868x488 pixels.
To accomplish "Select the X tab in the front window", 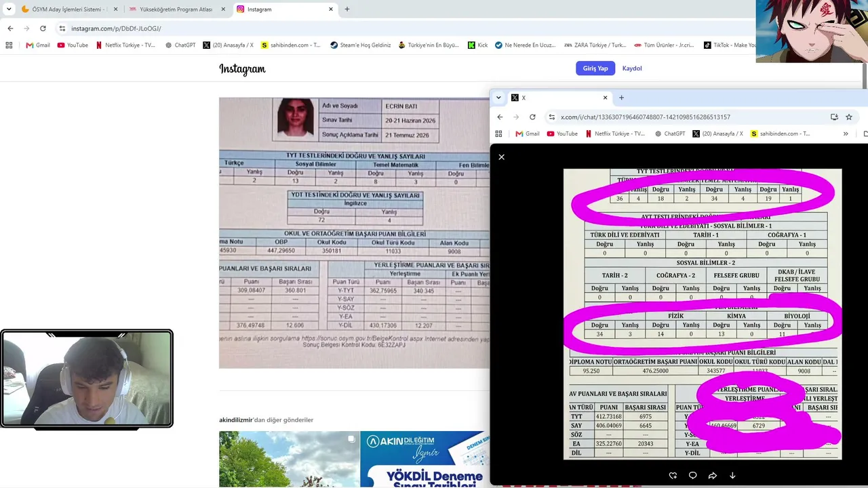I will coord(559,98).
